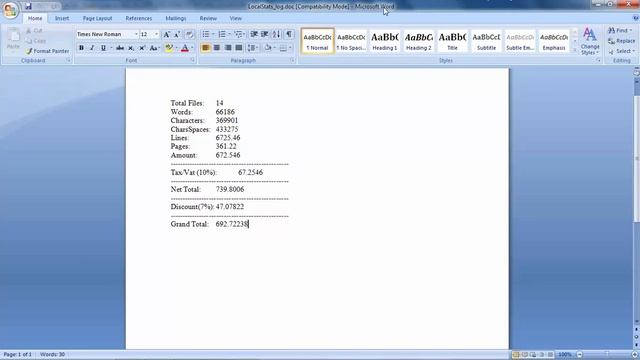Apply the red font color
The width and height of the screenshot is (640, 360).
pos(184,48)
